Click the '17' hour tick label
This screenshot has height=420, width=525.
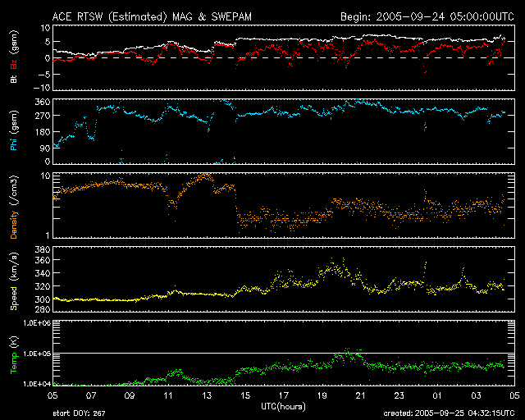click(284, 395)
